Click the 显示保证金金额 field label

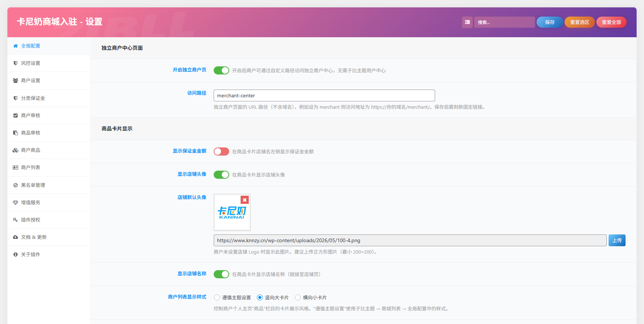point(190,151)
